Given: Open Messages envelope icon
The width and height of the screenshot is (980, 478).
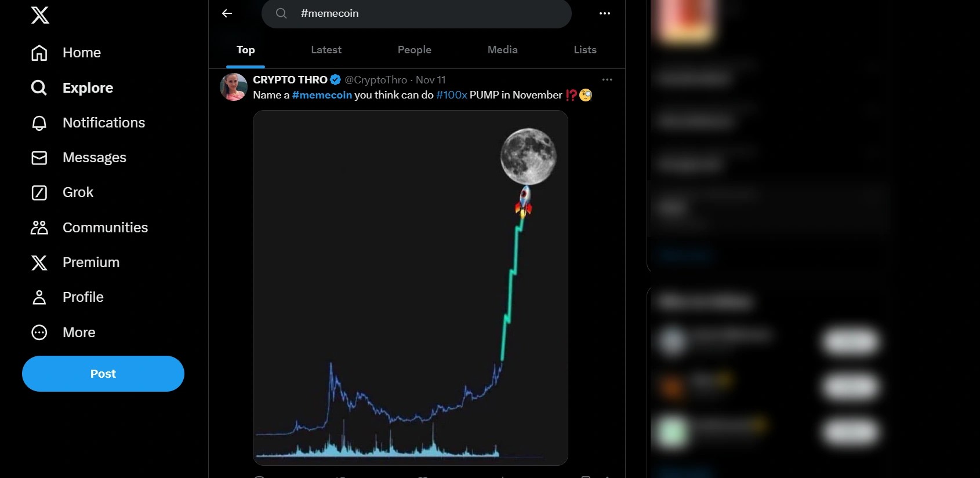Looking at the screenshot, I should (39, 158).
